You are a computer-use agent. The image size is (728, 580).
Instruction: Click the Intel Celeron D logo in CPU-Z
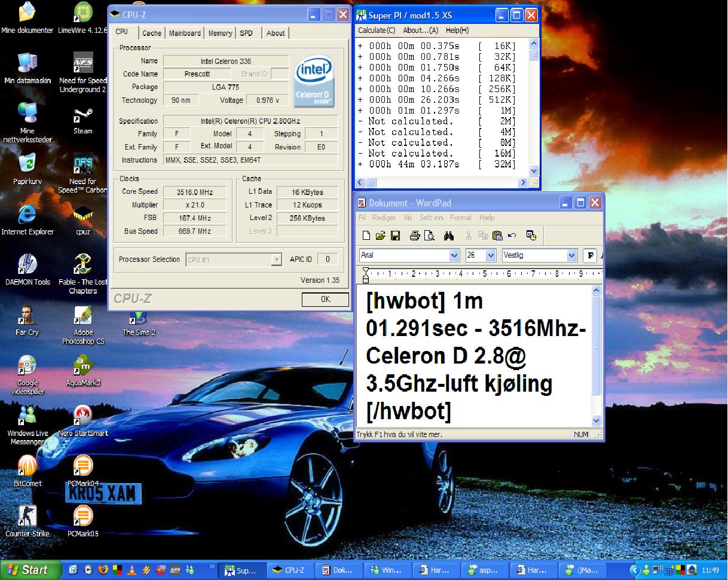[x=314, y=81]
